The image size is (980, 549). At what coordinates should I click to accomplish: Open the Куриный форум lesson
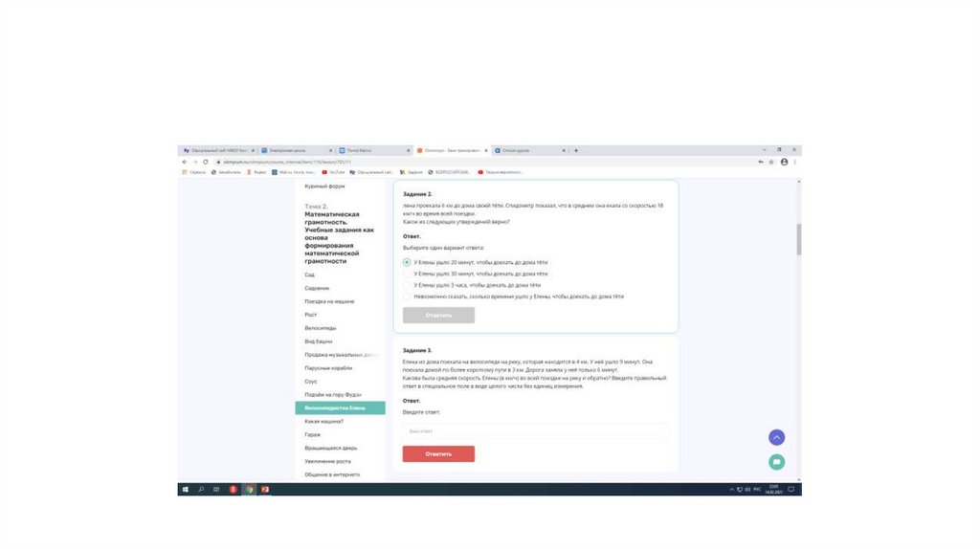pos(324,187)
